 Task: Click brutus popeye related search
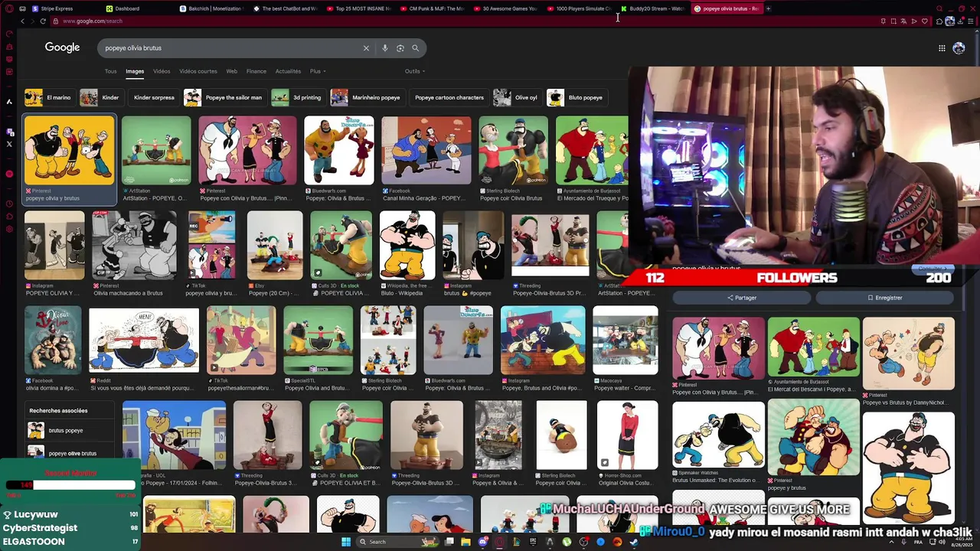[x=69, y=430]
